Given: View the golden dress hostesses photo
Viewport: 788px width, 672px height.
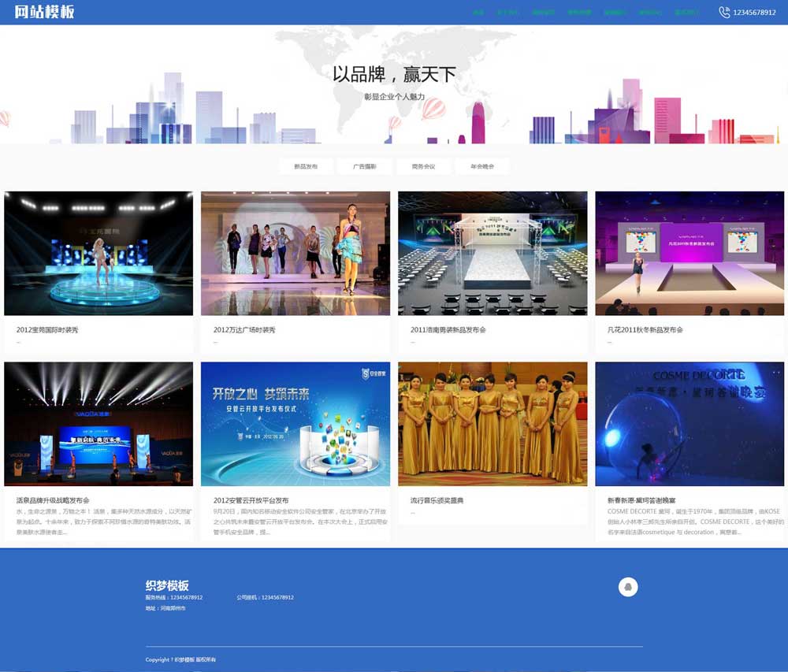Looking at the screenshot, I should click(x=492, y=424).
